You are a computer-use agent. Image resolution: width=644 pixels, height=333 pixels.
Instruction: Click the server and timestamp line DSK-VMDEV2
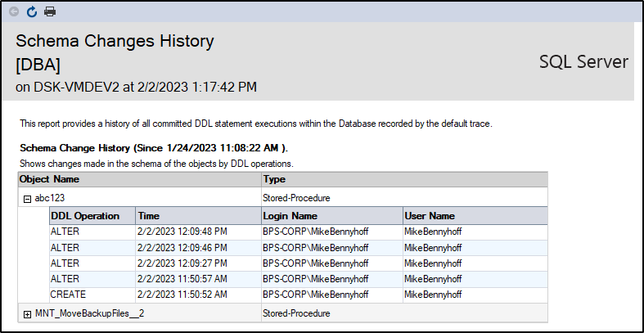point(136,88)
